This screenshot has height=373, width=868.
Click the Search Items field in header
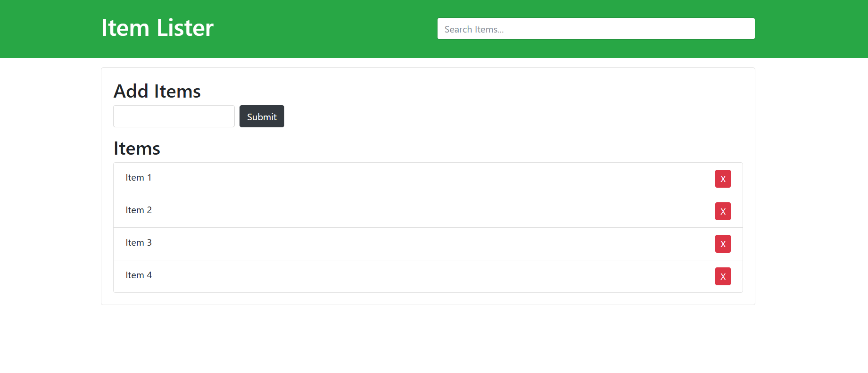pos(596,29)
